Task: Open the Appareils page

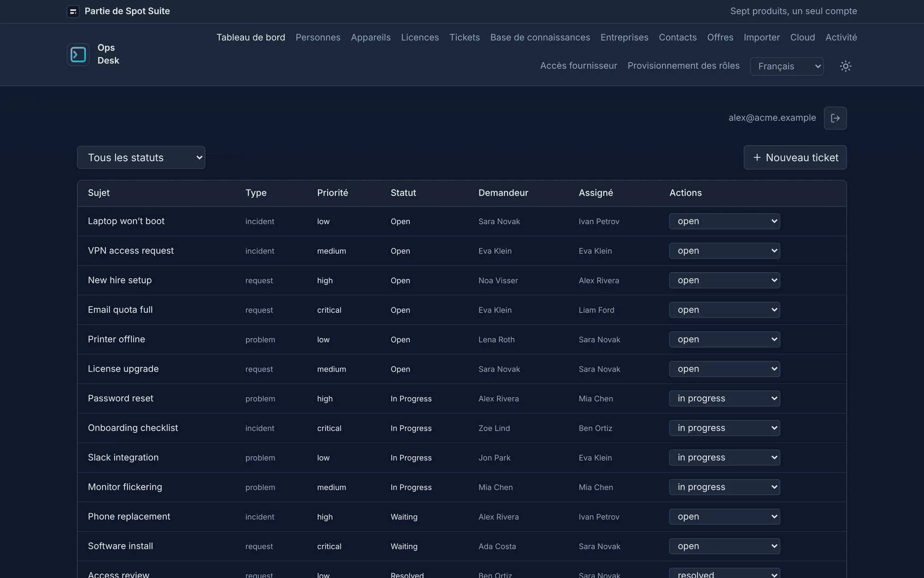Action: (x=371, y=37)
